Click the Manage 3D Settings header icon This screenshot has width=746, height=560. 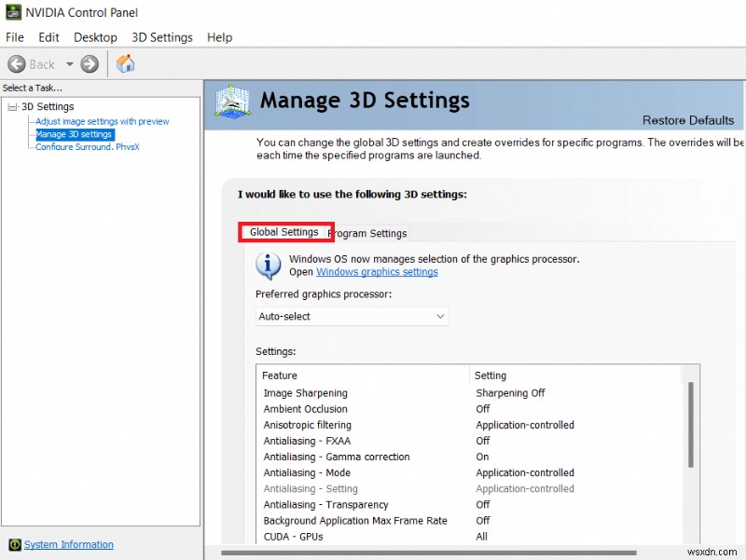tap(231, 101)
